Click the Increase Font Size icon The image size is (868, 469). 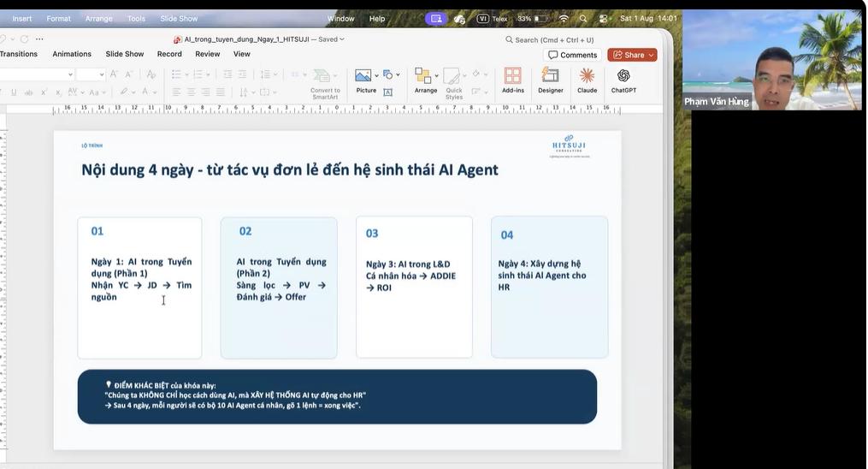[114, 74]
